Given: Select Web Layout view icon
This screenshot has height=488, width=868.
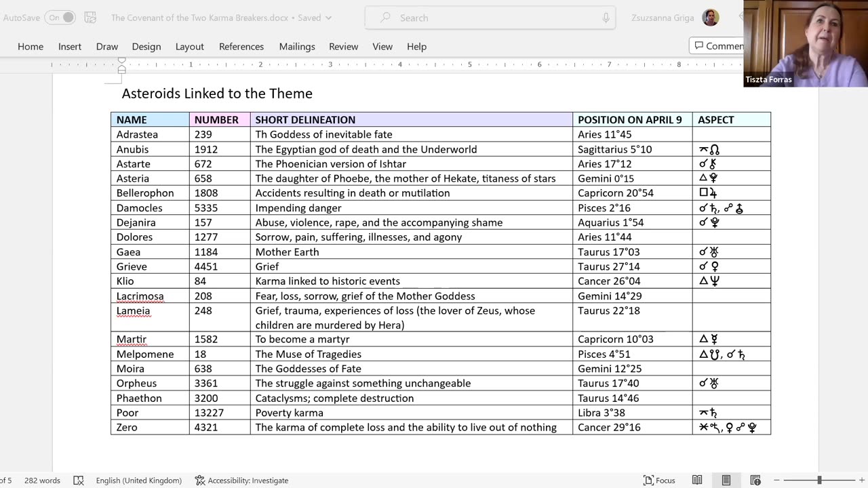Looking at the screenshot, I should (755, 481).
